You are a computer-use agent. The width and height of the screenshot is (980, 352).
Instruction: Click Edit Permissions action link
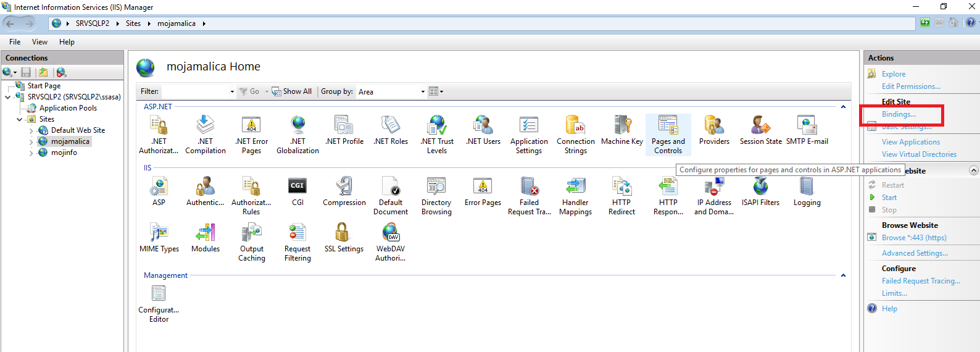pos(911,86)
